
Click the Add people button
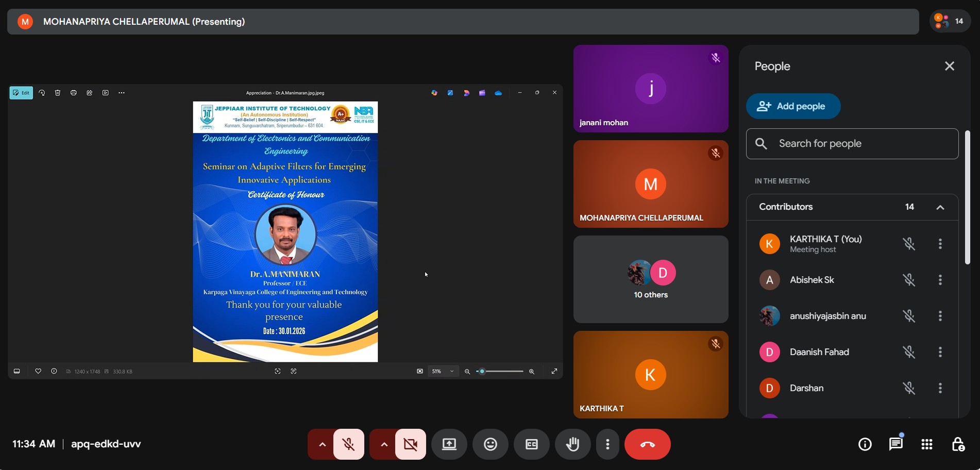[x=793, y=106]
